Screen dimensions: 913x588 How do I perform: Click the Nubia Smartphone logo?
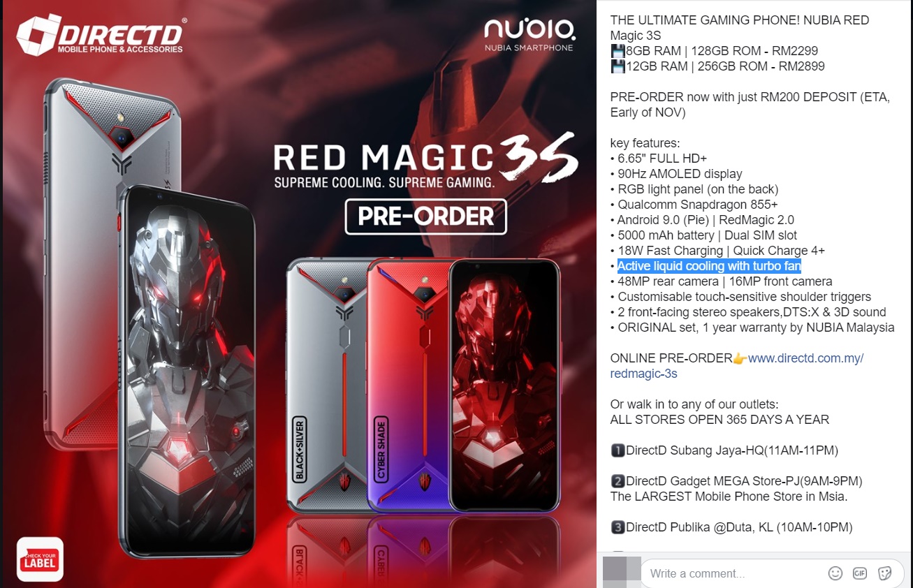click(x=529, y=35)
